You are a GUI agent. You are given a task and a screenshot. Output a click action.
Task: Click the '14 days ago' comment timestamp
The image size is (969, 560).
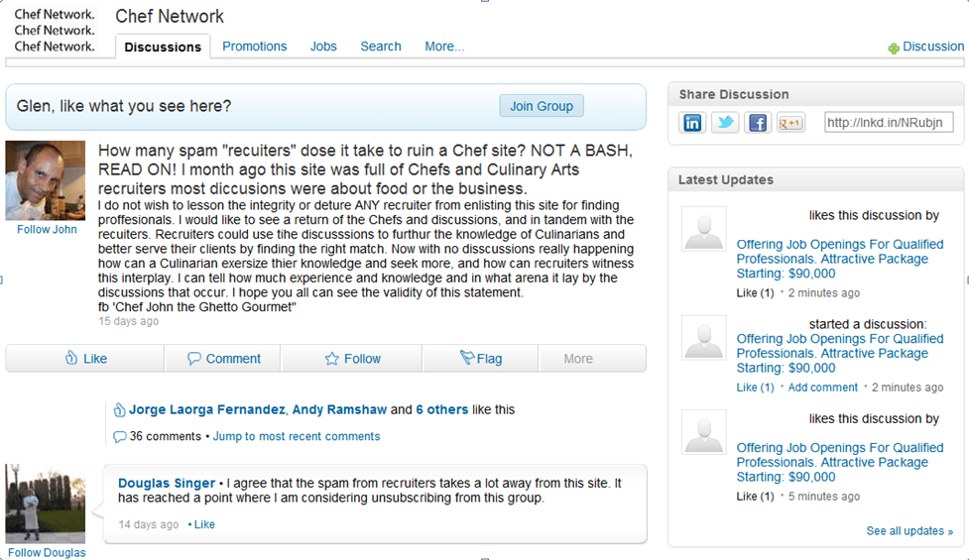click(149, 524)
